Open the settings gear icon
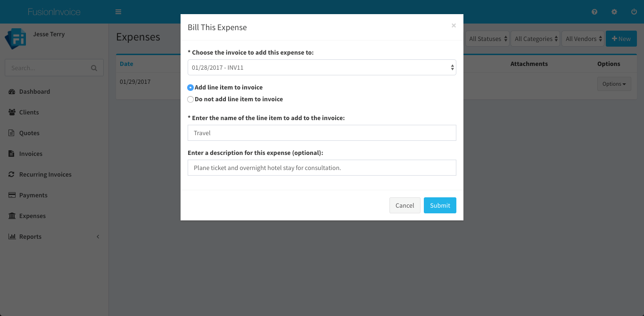644x316 pixels. (614, 12)
